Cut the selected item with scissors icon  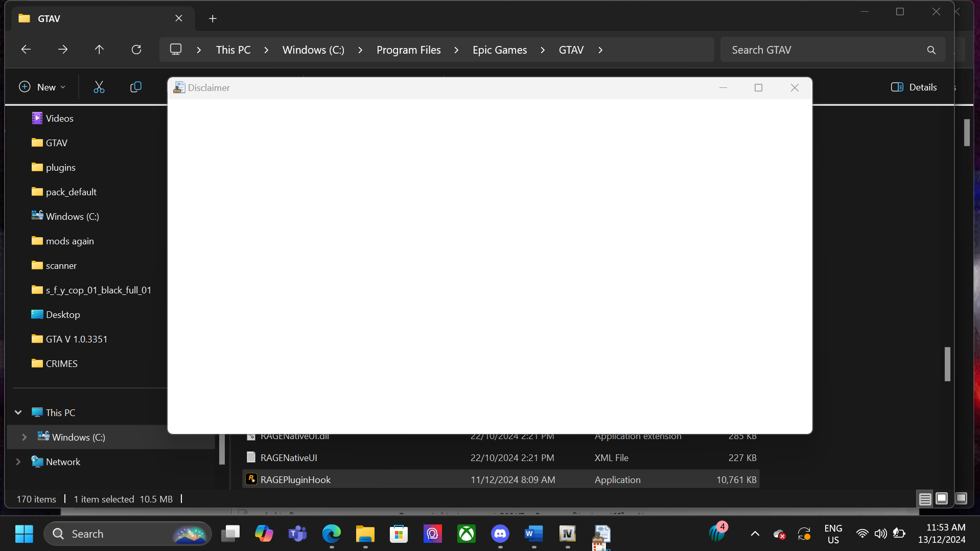tap(99, 87)
